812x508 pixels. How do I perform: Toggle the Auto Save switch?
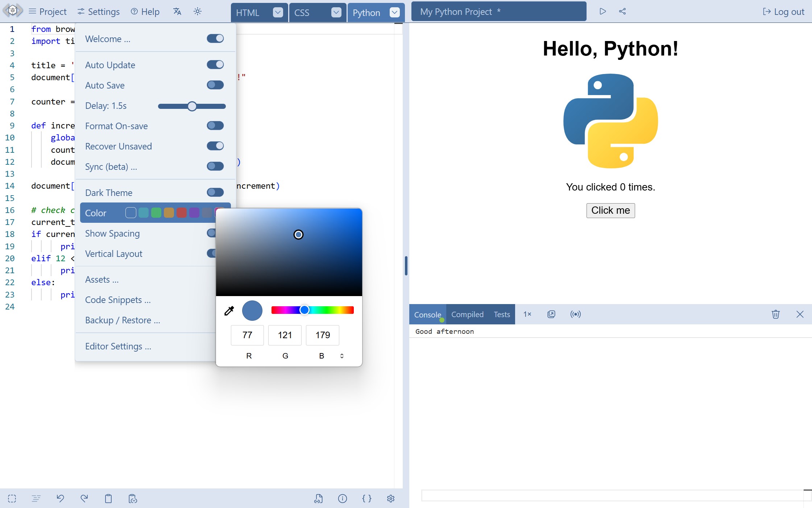(215, 85)
